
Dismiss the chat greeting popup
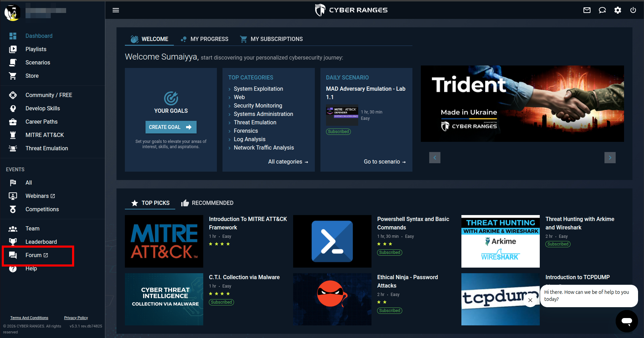pyautogui.click(x=530, y=300)
